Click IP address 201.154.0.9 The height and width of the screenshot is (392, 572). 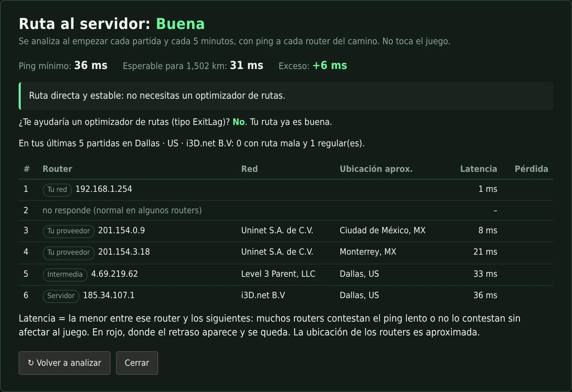(122, 231)
